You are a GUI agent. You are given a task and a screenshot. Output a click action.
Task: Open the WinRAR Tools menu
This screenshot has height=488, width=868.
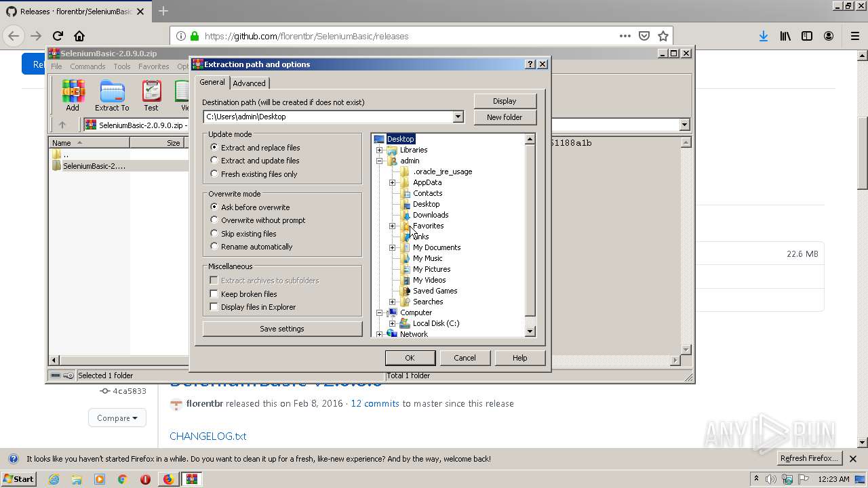(x=122, y=66)
